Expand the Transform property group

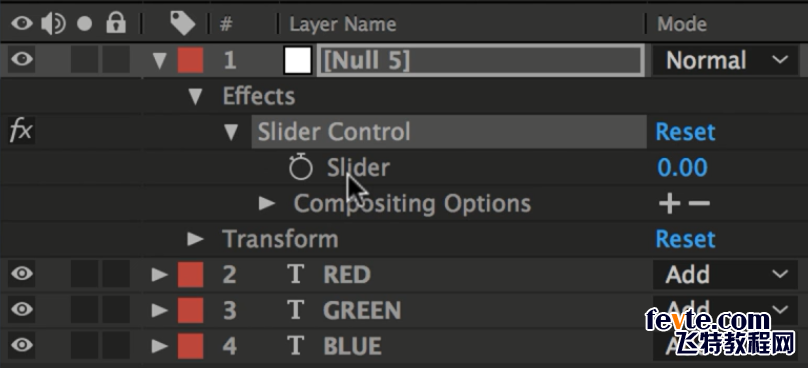[195, 239]
